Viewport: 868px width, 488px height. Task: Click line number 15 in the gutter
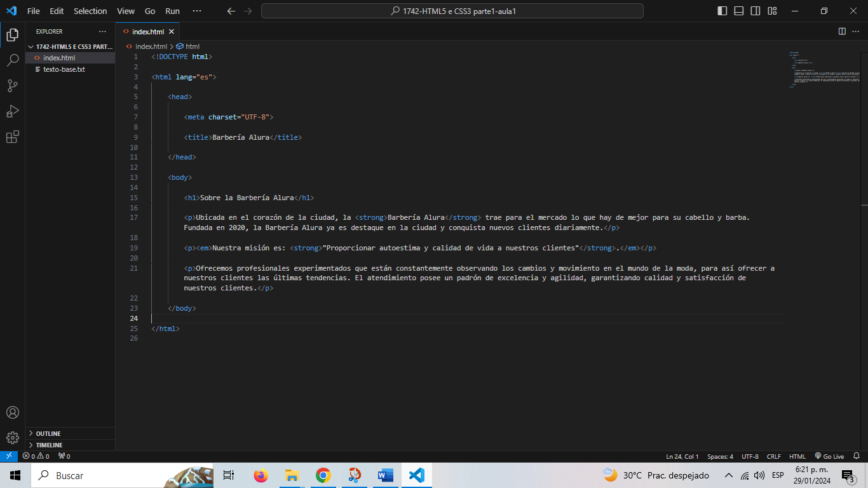tap(133, 198)
